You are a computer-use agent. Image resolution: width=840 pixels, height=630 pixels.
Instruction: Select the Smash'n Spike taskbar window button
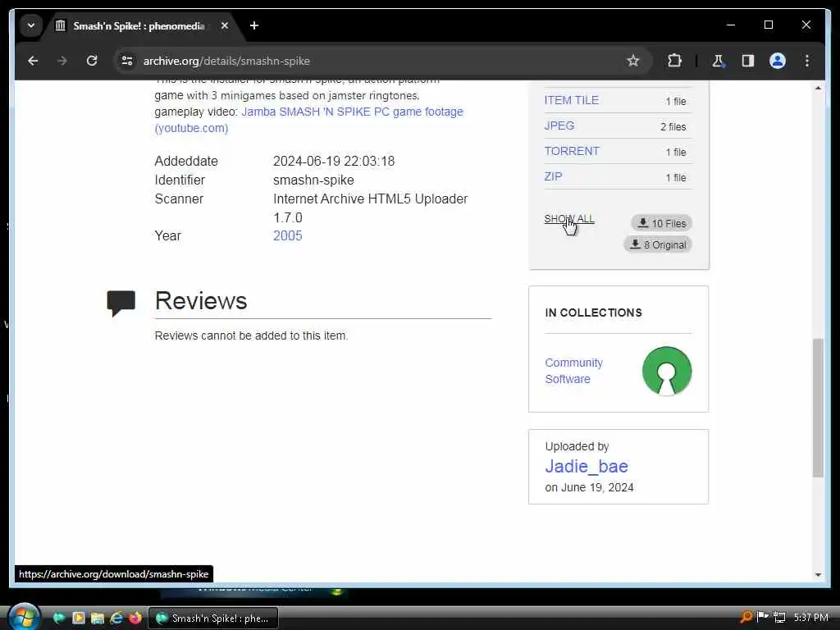(x=212, y=619)
